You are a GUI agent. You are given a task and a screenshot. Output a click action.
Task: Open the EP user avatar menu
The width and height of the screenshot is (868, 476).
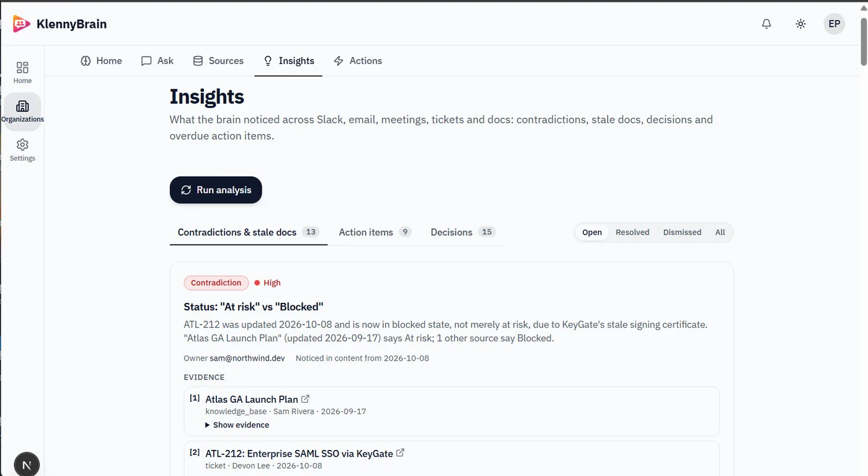coord(834,24)
